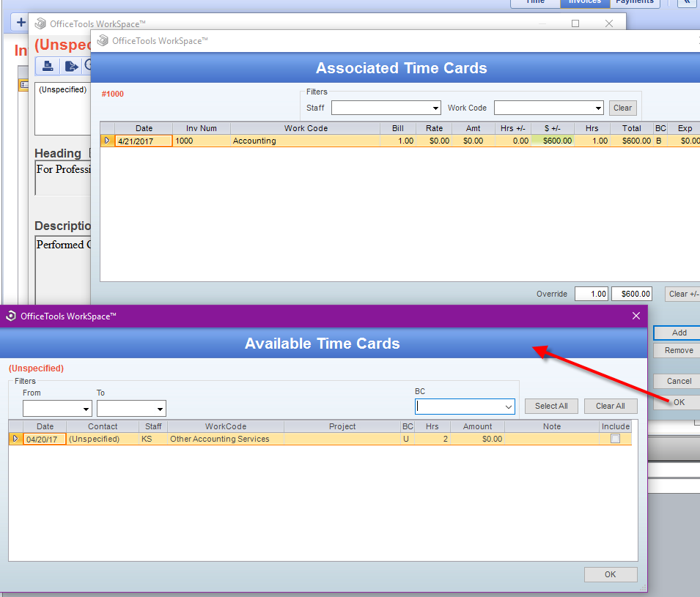Open the From date dropdown
700x597 pixels.
click(86, 409)
